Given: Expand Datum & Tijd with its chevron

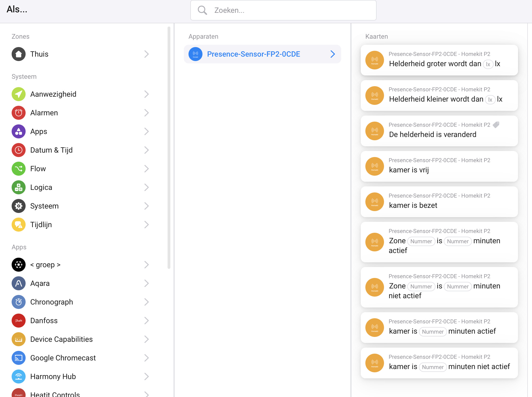Looking at the screenshot, I should (146, 150).
